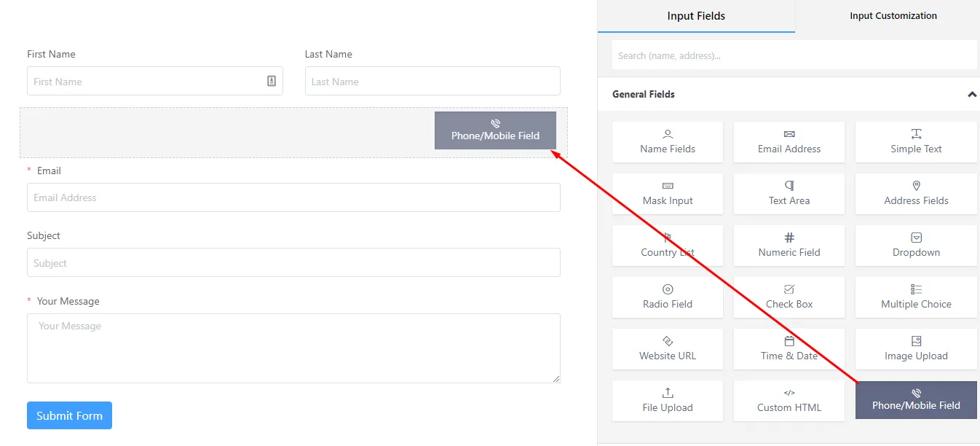980x446 pixels.
Task: Pick the Address Fields option
Action: click(x=915, y=194)
